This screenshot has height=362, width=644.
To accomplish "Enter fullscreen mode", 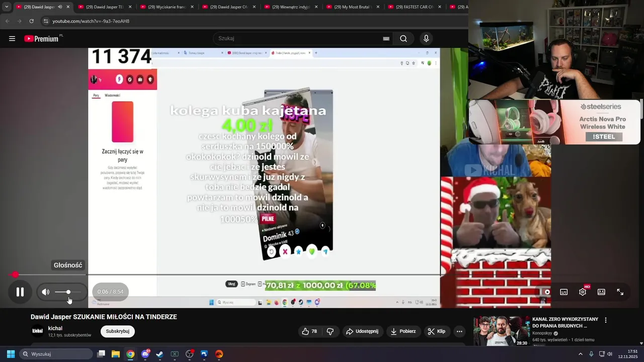I will [620, 292].
